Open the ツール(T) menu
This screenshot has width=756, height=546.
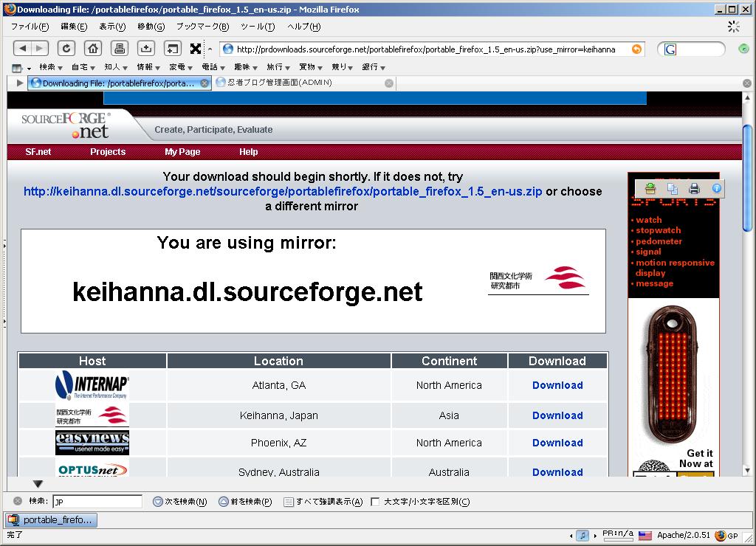258,27
